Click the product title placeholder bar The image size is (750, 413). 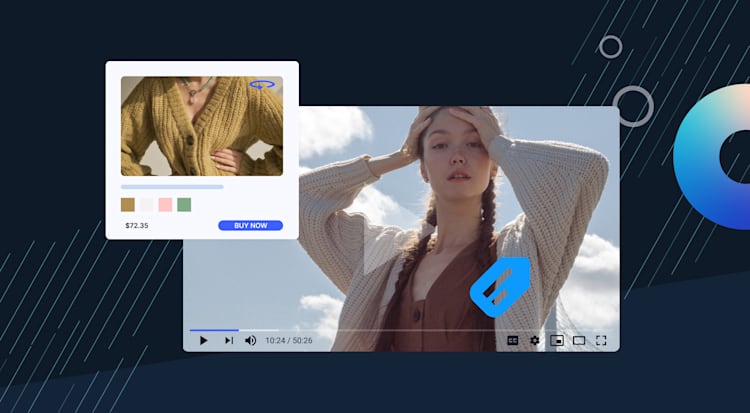click(x=172, y=187)
